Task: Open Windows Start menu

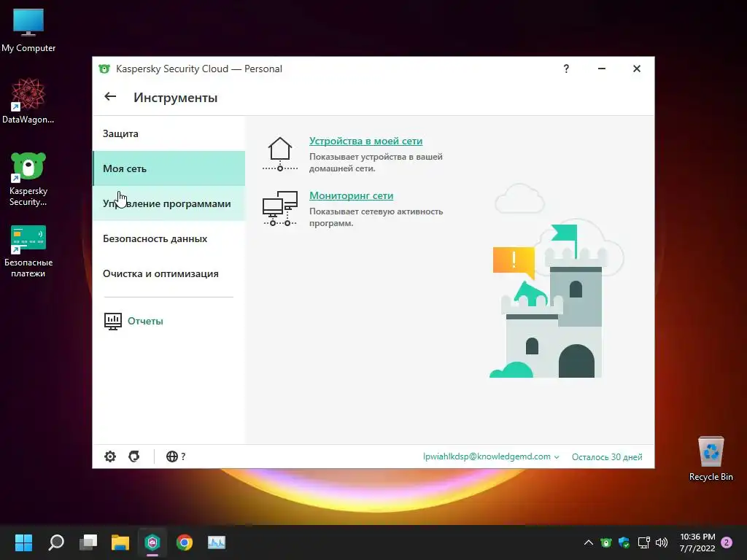Action: tap(23, 542)
